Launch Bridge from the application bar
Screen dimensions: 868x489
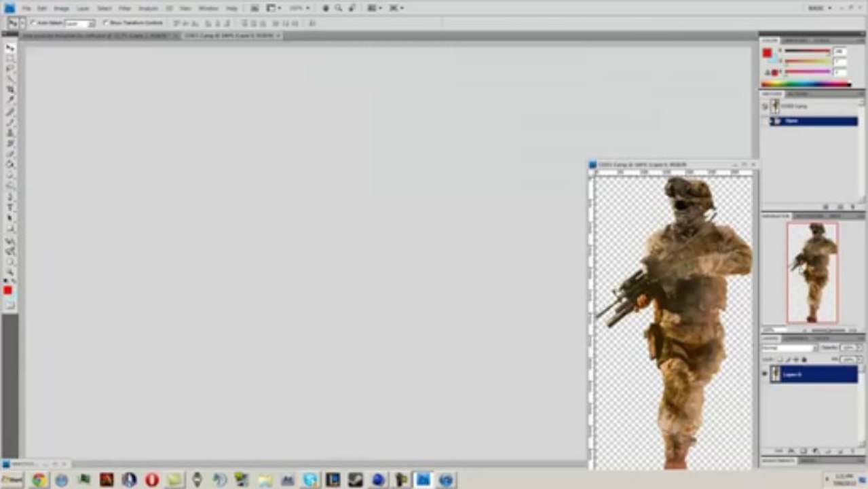pos(254,8)
